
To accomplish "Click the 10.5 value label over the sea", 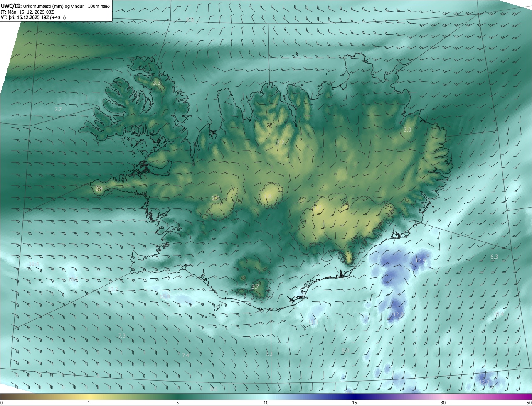I will pos(74,279).
